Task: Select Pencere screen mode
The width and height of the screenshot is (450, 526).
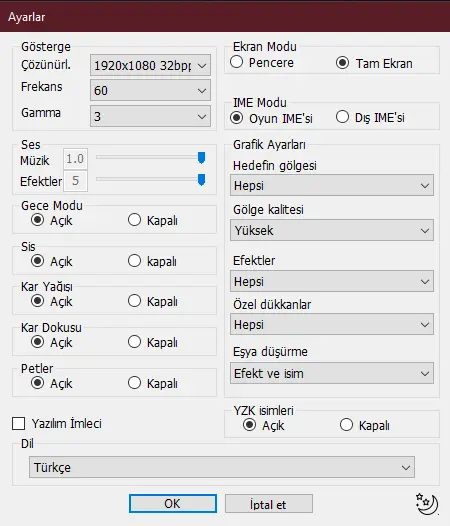Action: [x=237, y=62]
